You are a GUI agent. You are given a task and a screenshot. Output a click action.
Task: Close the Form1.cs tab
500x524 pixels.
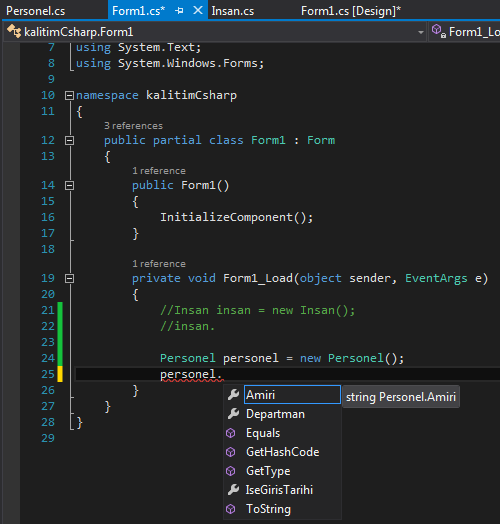click(x=198, y=11)
